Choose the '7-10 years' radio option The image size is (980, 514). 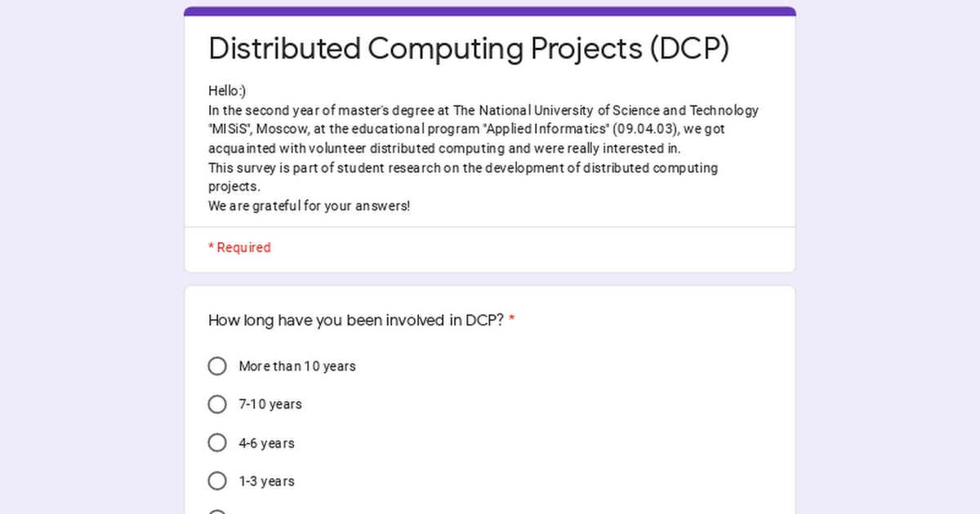pos(217,405)
